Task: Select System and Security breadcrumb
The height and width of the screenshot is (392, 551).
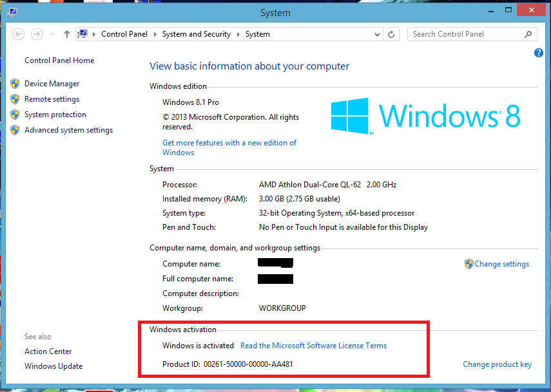Action: point(197,34)
